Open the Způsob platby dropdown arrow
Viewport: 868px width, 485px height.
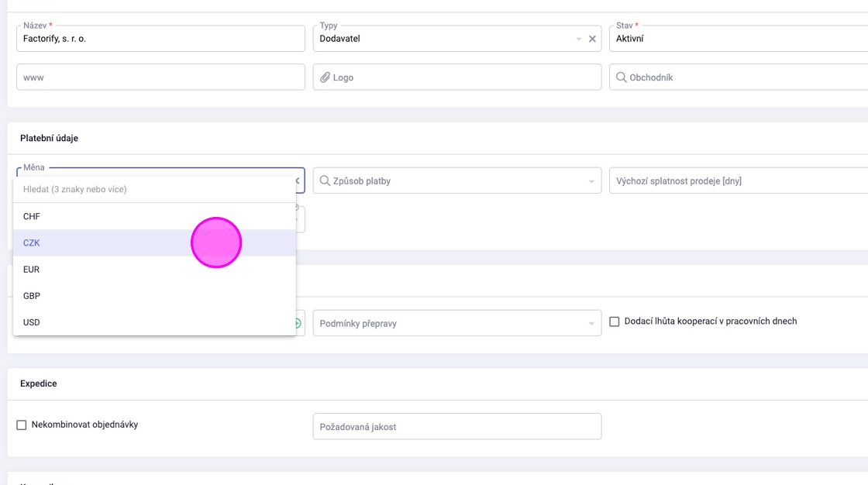tap(591, 181)
